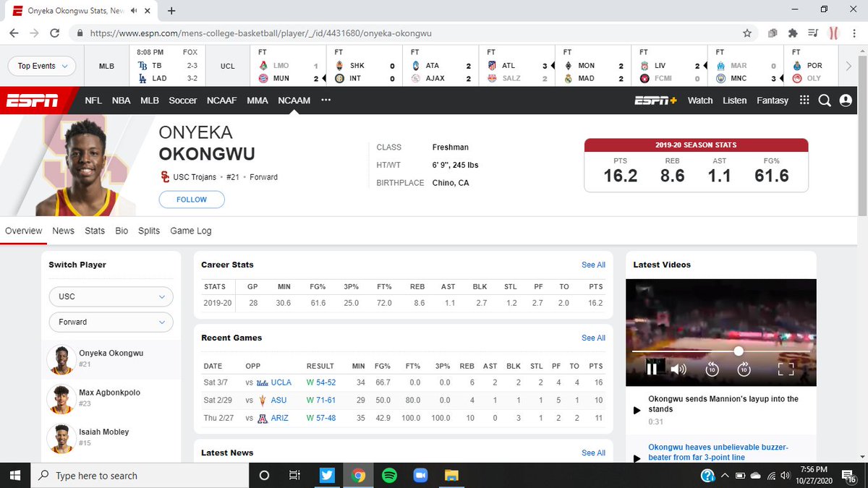
Task: Select the NBA menu item
Action: click(x=122, y=100)
